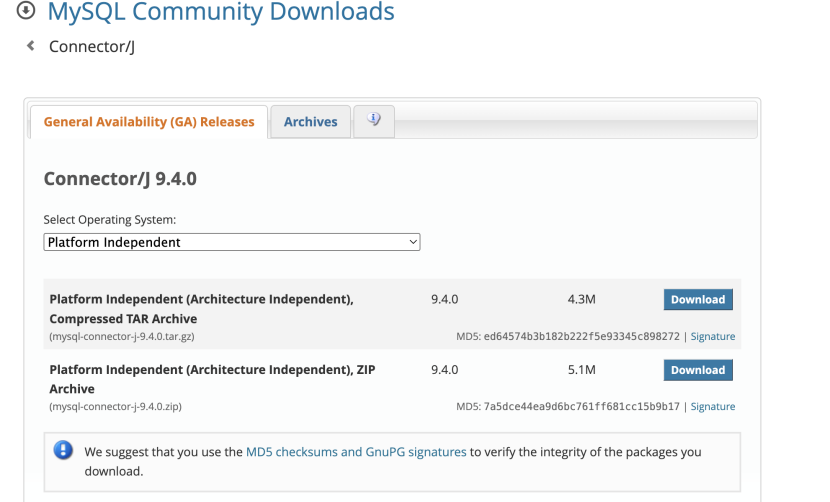Download the ZIP Archive package
The width and height of the screenshot is (830, 502).
[x=698, y=370]
